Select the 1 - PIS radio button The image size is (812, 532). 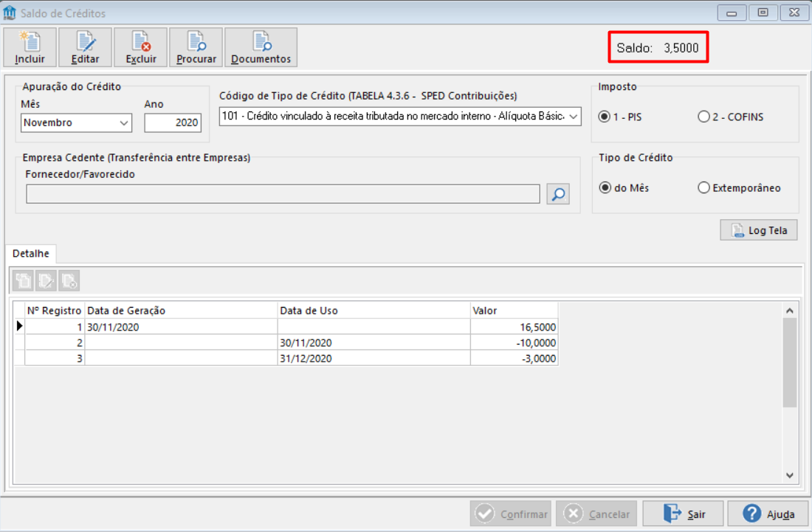point(620,117)
